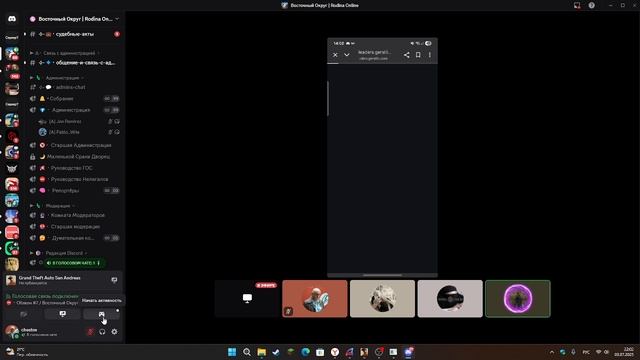Click stream icon beside Grand Theft Auto
This screenshot has width=640, height=360.
[114, 280]
